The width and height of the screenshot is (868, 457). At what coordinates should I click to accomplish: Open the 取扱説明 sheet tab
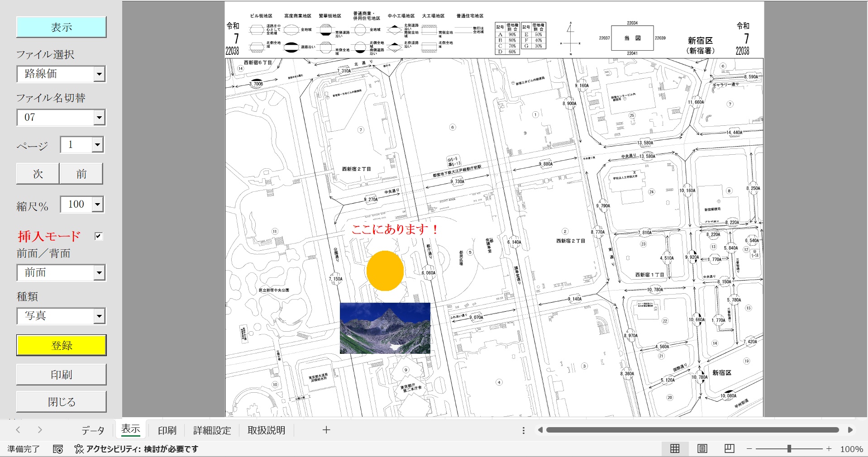(x=266, y=430)
